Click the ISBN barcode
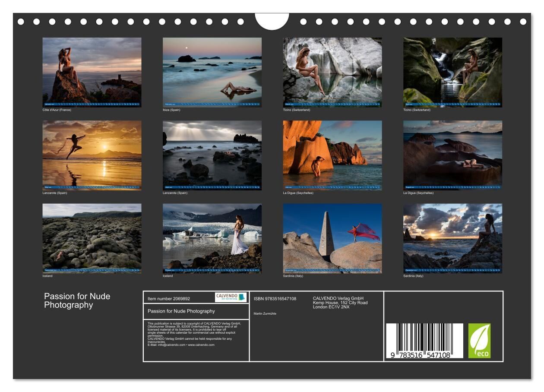The height and width of the screenshot is (392, 544). [x=424, y=341]
